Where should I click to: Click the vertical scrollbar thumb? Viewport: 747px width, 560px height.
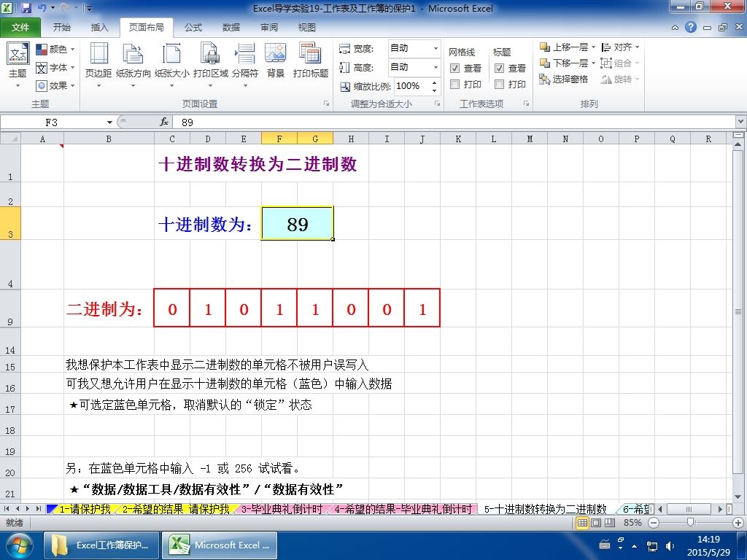(x=738, y=312)
